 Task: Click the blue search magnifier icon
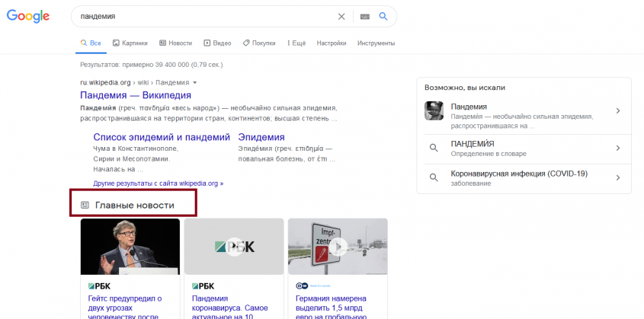tap(383, 16)
